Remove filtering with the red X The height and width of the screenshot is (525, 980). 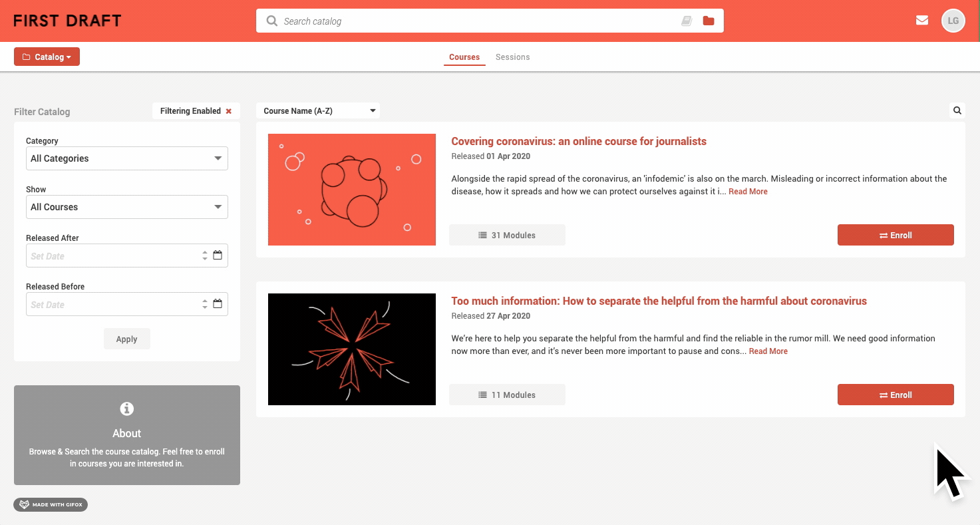coord(229,111)
